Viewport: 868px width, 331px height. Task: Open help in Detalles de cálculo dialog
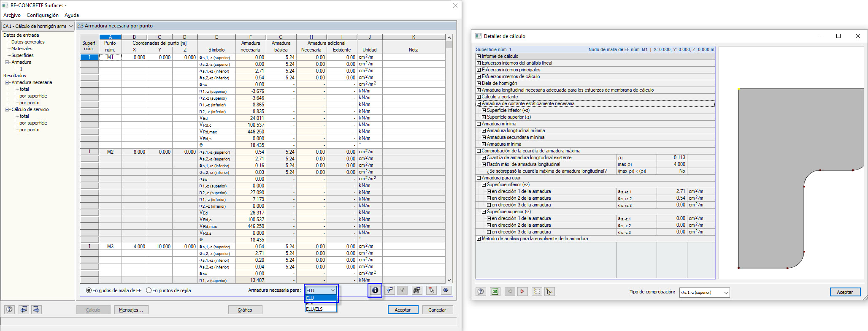481,291
